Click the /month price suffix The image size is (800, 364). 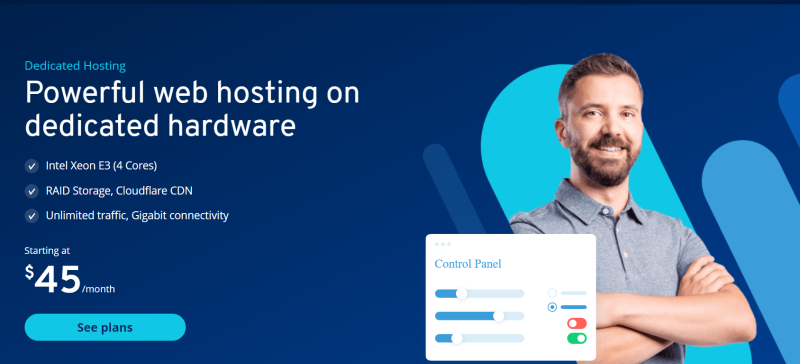click(98, 289)
